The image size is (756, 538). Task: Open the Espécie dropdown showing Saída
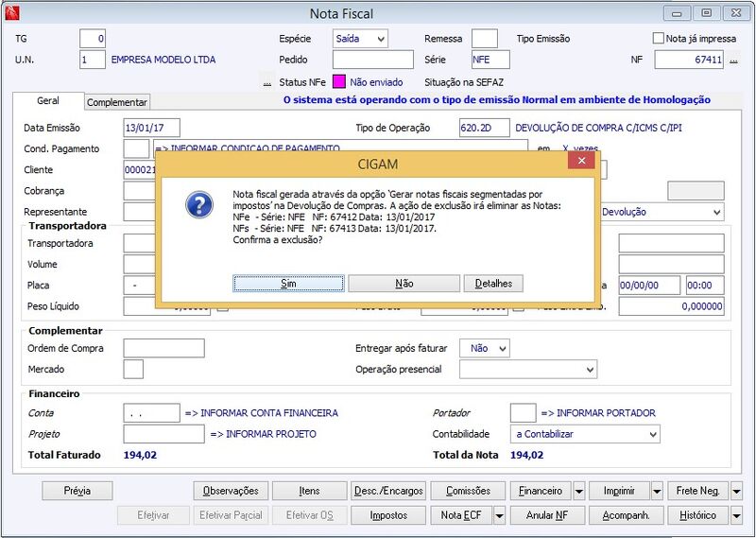point(360,39)
